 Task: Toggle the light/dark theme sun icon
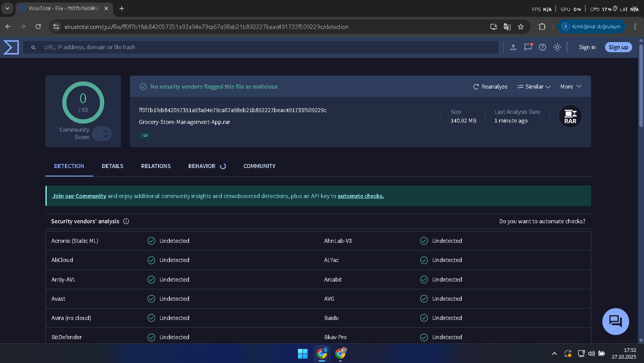pyautogui.click(x=557, y=47)
